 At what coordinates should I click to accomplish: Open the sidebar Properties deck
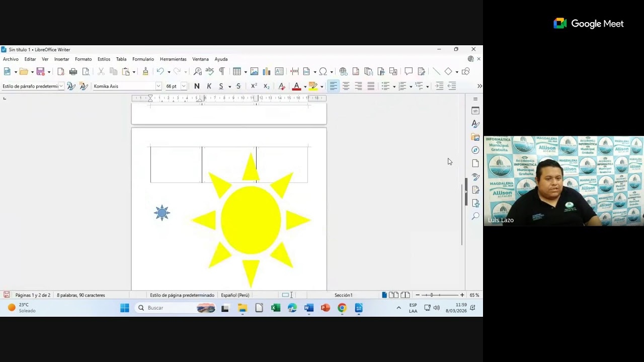coord(475,111)
